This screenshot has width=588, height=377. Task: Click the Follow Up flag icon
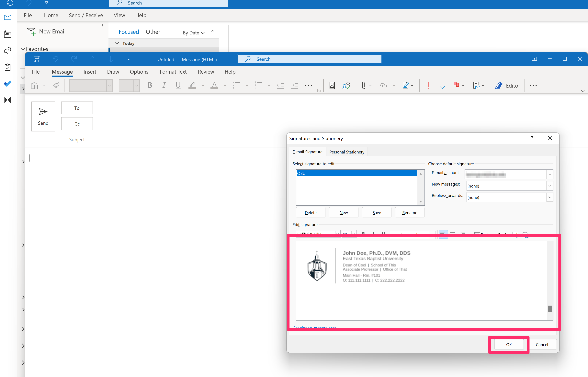(x=456, y=85)
